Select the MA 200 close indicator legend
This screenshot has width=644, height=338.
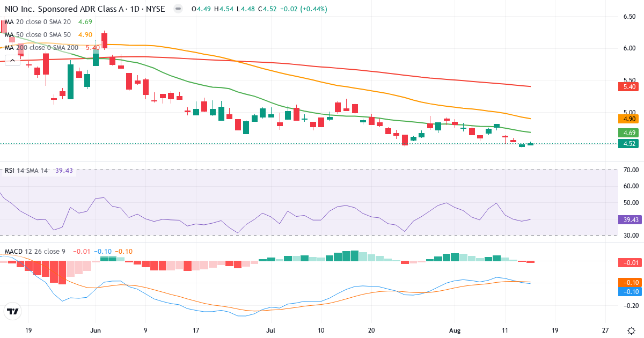click(41, 48)
